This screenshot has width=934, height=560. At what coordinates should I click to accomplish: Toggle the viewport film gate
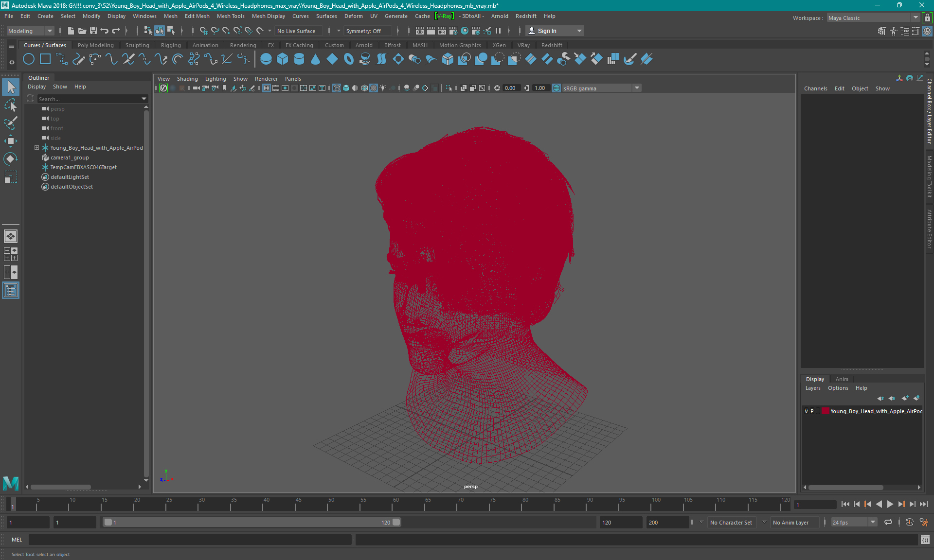pos(276,88)
